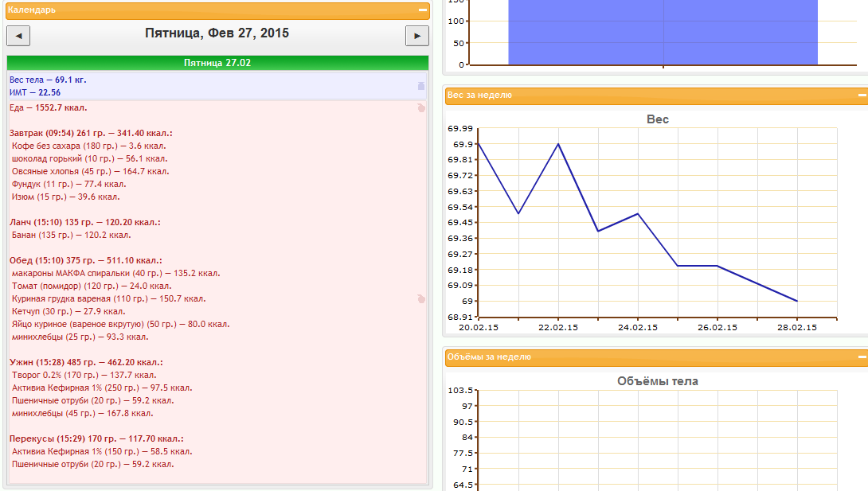Open the Календарь panel title
Viewport: 868px width, 491px height.
[32, 10]
